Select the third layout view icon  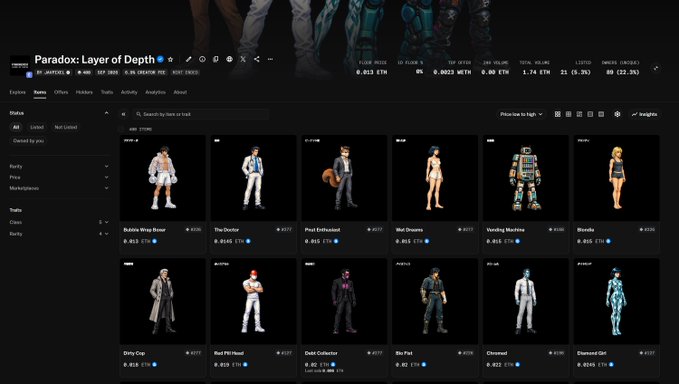(x=579, y=114)
